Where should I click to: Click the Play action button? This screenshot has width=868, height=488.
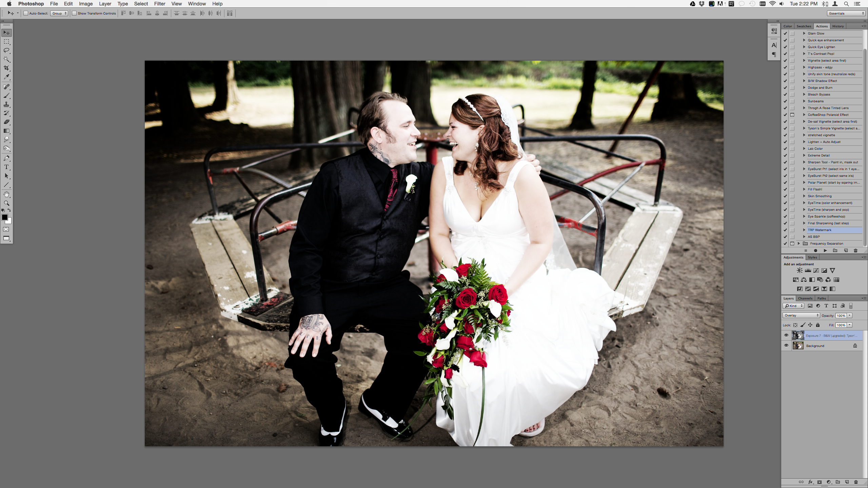825,250
